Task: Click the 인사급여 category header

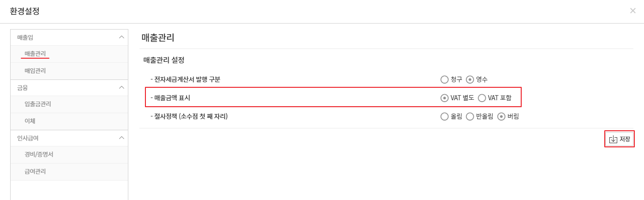Action: [29, 138]
